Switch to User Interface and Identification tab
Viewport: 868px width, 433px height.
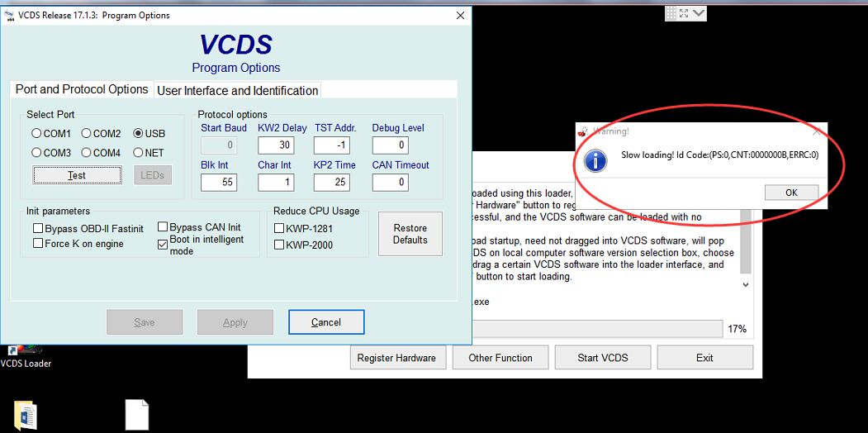(x=238, y=91)
